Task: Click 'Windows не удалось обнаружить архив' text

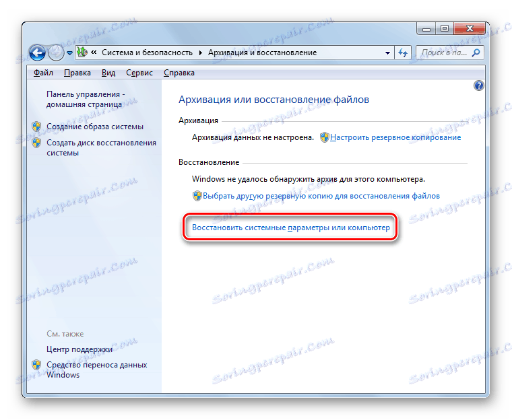Action: pyautogui.click(x=309, y=179)
